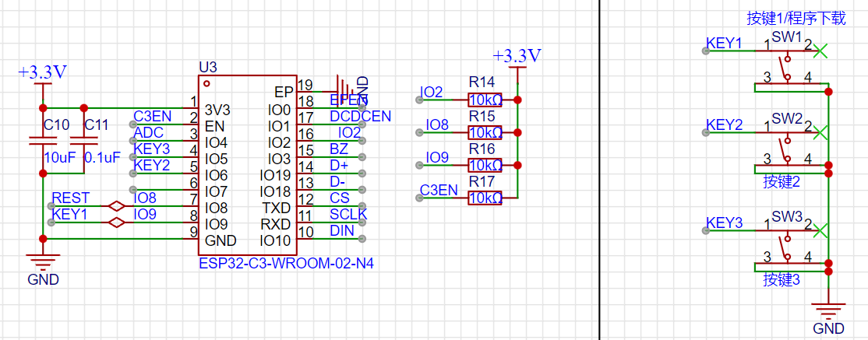Click the KEY2 net label beside SW2
868x340 pixels.
pos(724,124)
